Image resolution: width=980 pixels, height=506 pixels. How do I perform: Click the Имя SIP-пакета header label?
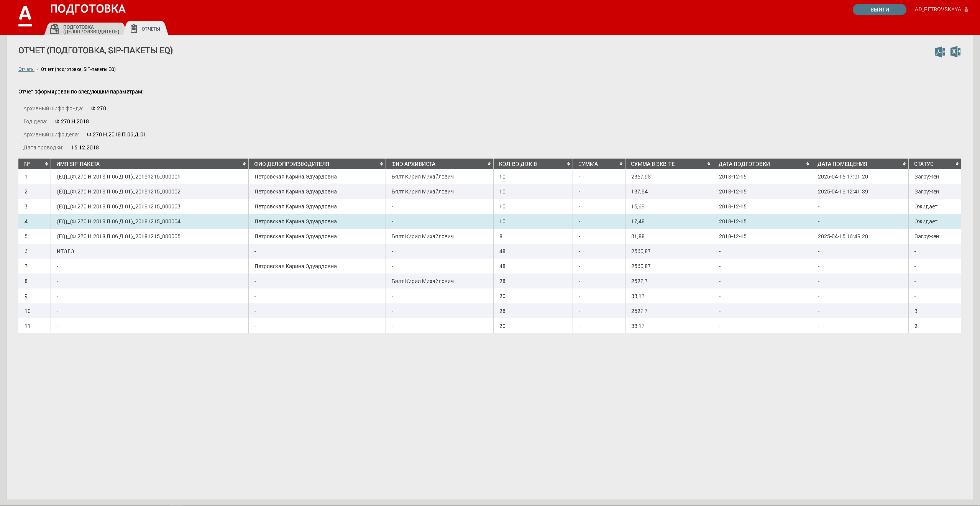tap(78, 164)
